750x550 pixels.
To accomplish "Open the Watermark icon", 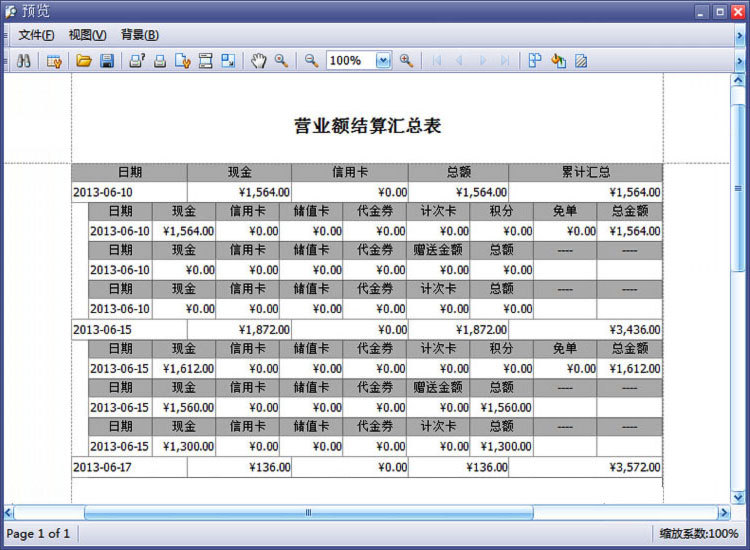I will 581,61.
